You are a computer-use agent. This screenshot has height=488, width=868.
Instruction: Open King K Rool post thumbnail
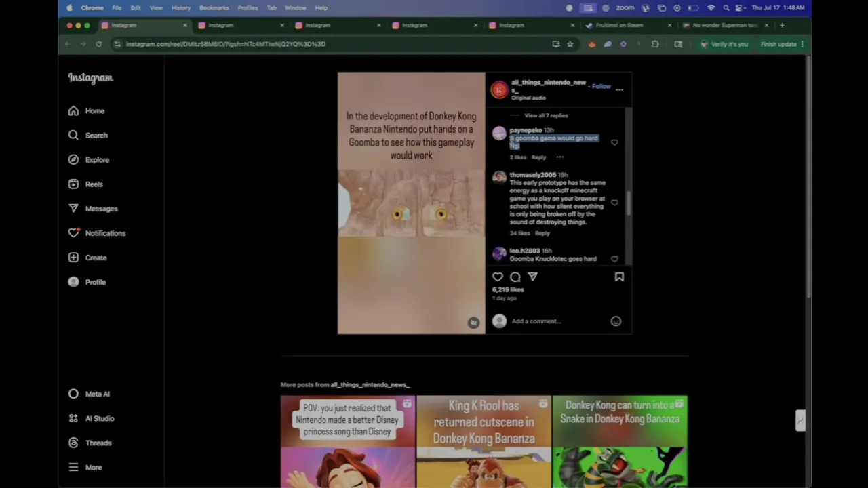coord(484,441)
